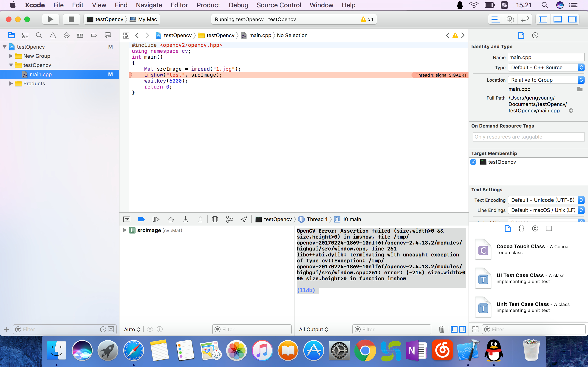588x367 pixels.
Task: Open the Find navigator magnifier icon
Action: click(39, 35)
